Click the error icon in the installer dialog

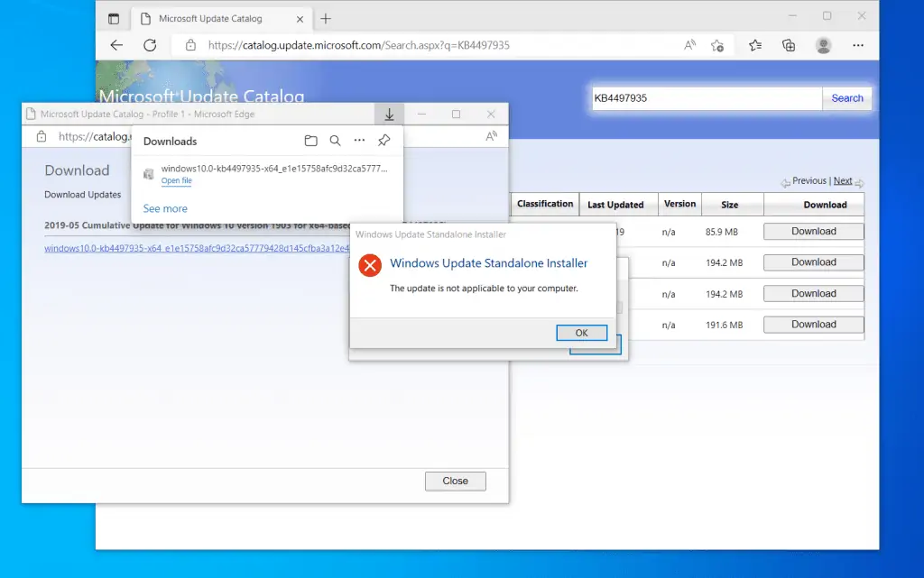point(370,265)
